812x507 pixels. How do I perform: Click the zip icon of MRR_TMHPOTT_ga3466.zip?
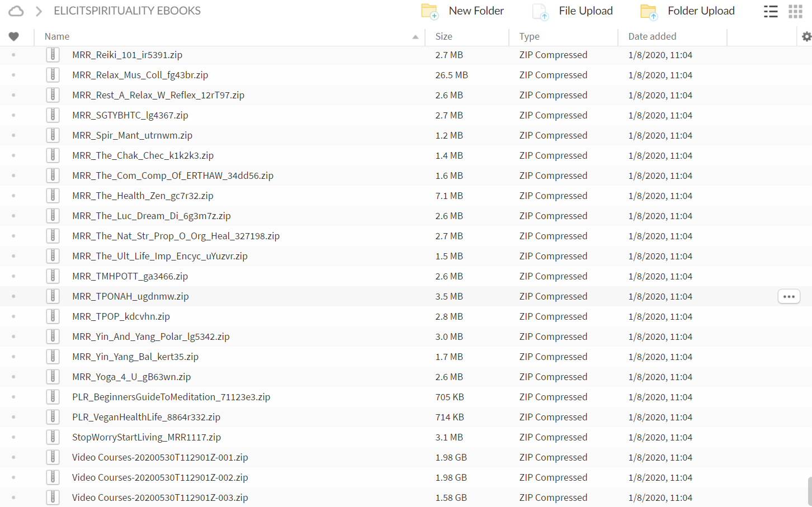point(53,276)
